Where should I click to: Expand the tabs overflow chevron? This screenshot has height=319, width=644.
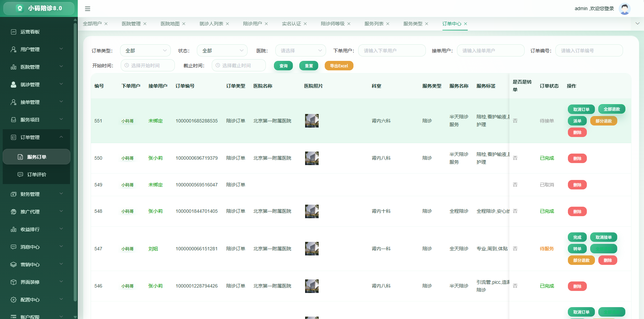tap(637, 24)
